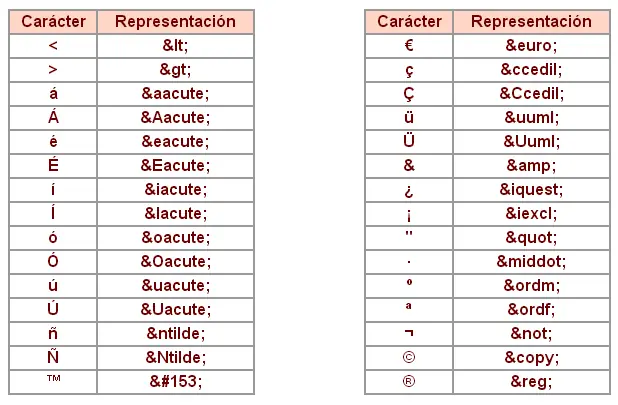This screenshot has width=618, height=405.
Task: Click the "&ntilde;" lowercase entity cell
Action: (175, 334)
